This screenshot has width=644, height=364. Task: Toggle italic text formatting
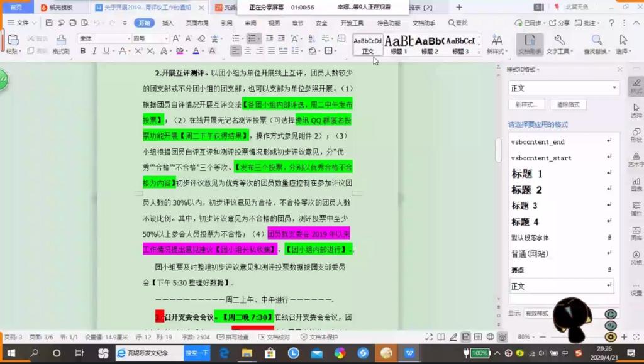[x=94, y=51]
